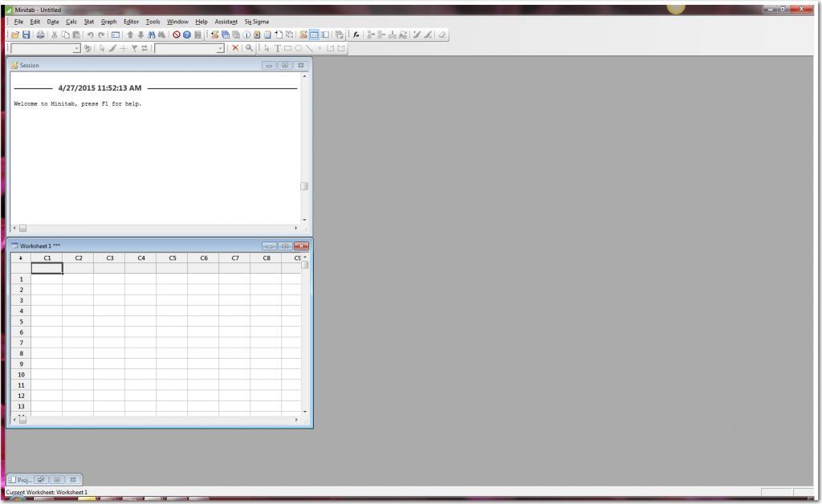Open the File menu
The width and height of the screenshot is (822, 504).
[18, 22]
